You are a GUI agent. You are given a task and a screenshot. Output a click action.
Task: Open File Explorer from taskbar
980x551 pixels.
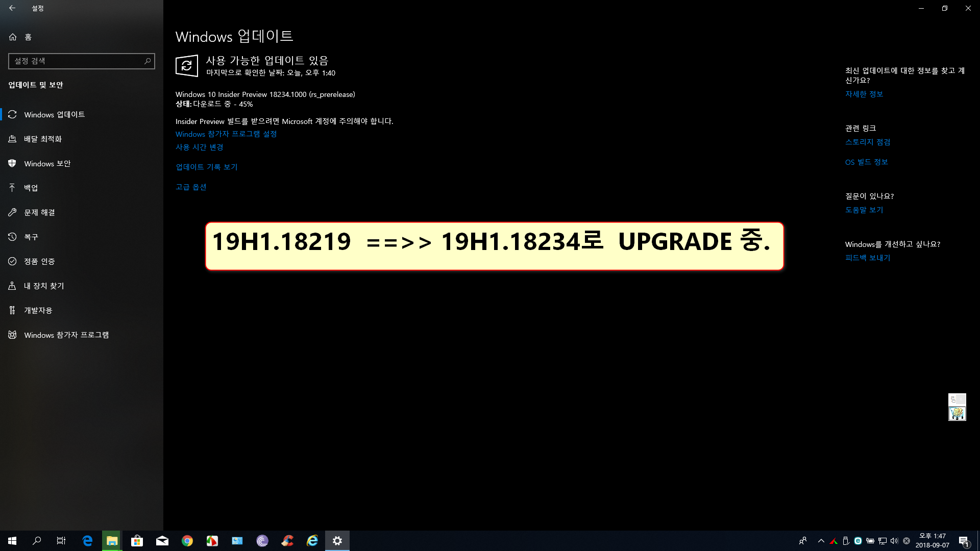[x=112, y=541]
